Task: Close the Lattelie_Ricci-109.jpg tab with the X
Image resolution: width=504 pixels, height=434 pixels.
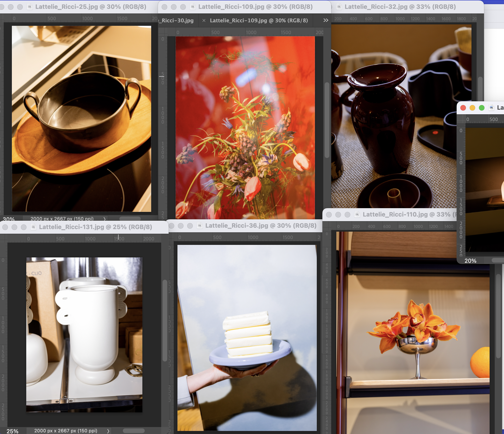Action: pyautogui.click(x=204, y=21)
